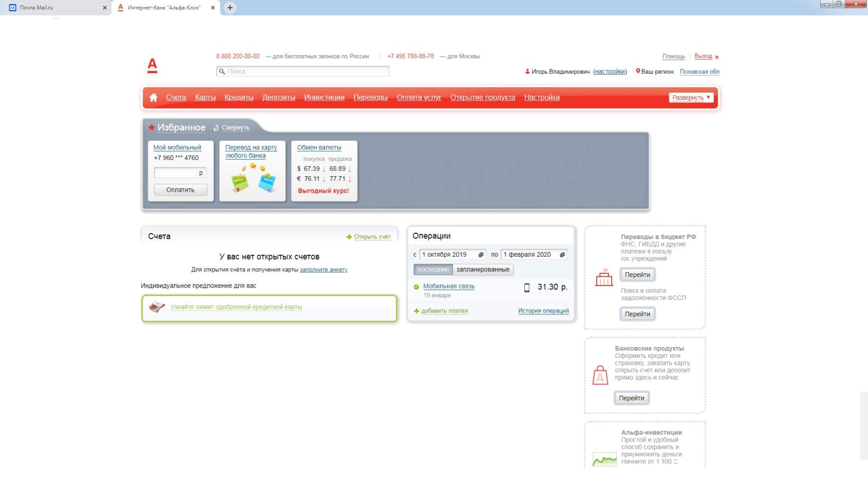Image resolution: width=868 pixels, height=488 pixels.
Task: Open the Оплата услуг menu item
Action: click(419, 98)
